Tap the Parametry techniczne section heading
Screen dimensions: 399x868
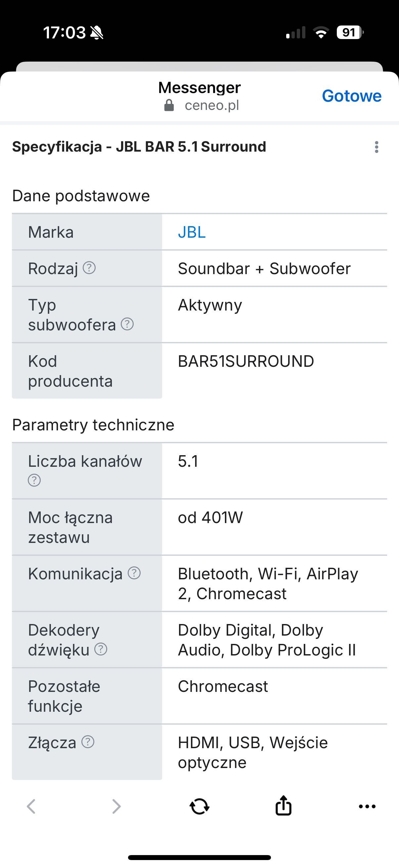[x=93, y=424]
